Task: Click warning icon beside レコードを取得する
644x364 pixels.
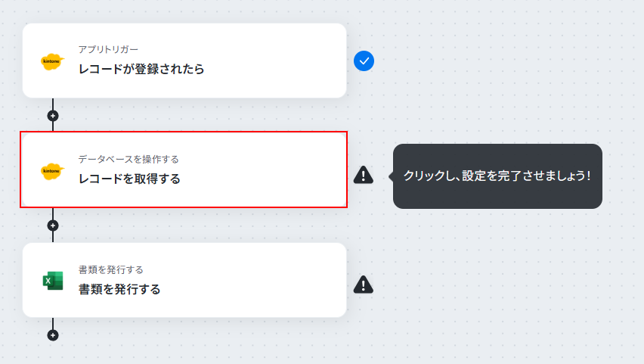Action: (364, 175)
